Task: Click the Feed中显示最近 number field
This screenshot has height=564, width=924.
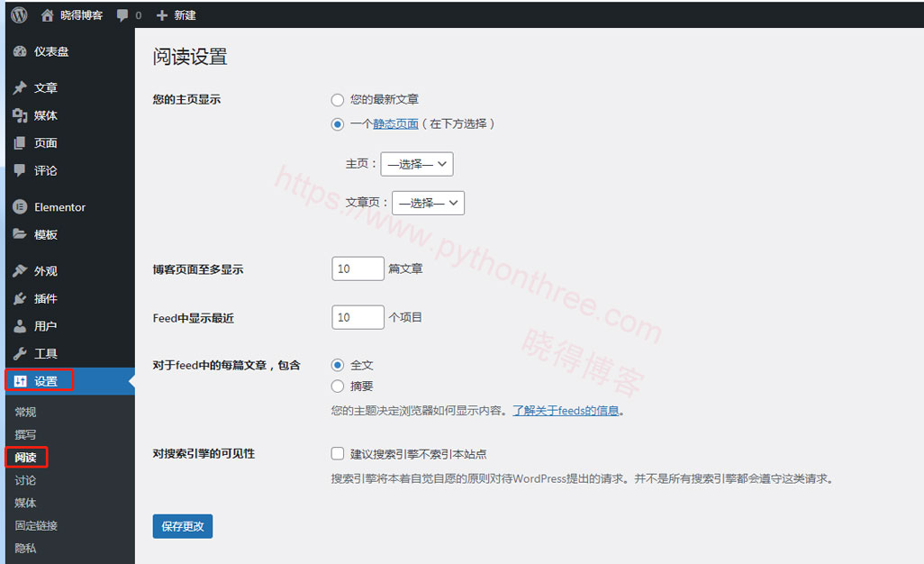Action: coord(358,318)
